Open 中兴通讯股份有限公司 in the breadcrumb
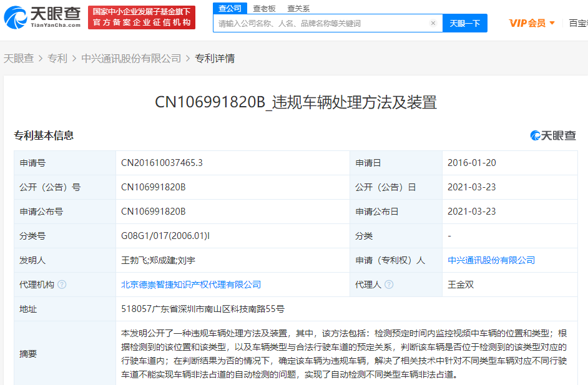 point(131,59)
